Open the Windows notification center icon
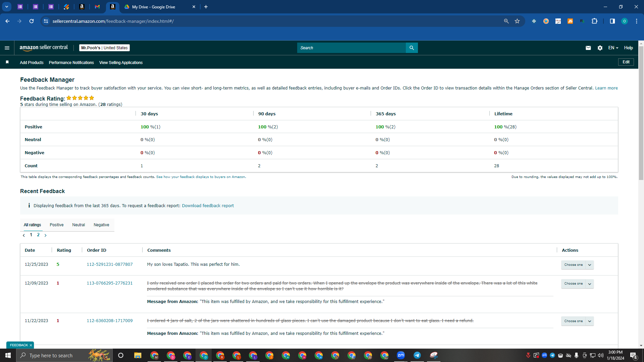This screenshot has height=362, width=644. (634, 356)
